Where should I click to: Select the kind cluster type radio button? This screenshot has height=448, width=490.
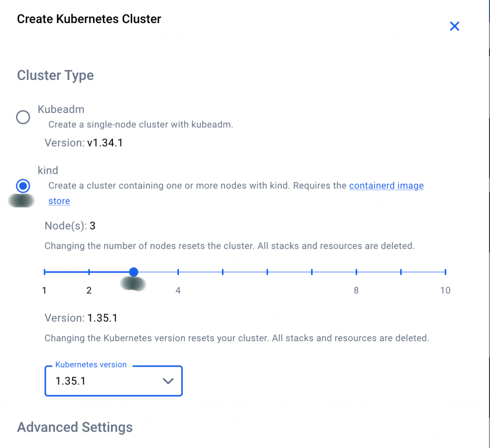[x=23, y=186]
